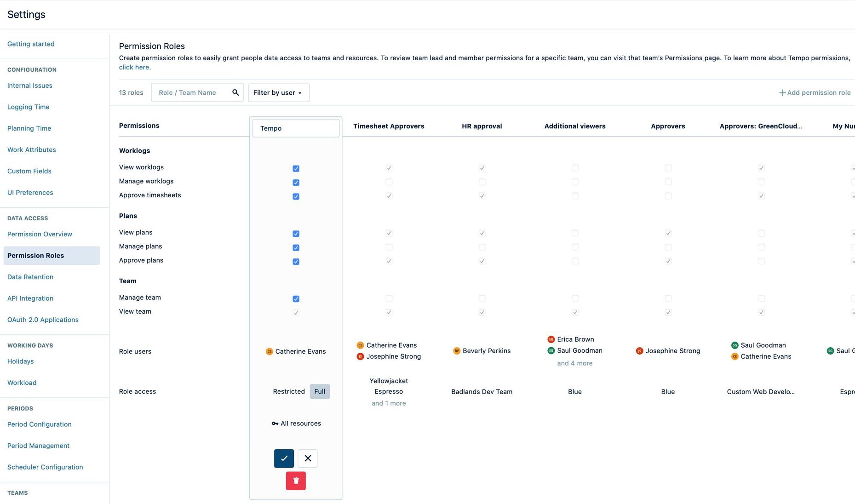Uncheck Manage worklogs for the Tempo role

tap(296, 182)
